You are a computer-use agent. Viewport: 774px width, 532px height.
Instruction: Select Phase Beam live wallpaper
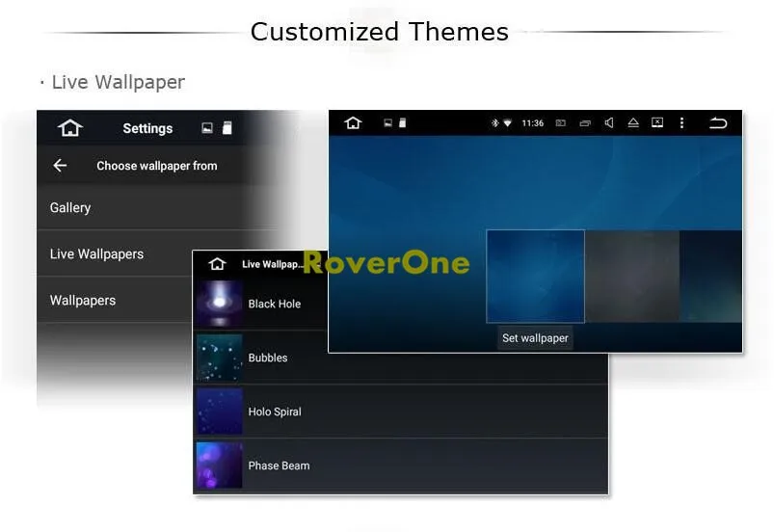click(x=400, y=465)
